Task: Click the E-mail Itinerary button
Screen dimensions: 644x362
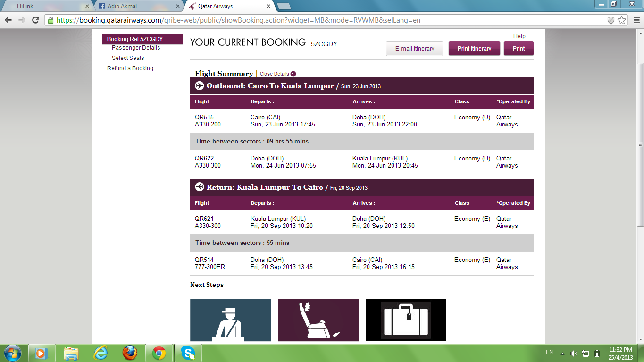Action: [414, 49]
